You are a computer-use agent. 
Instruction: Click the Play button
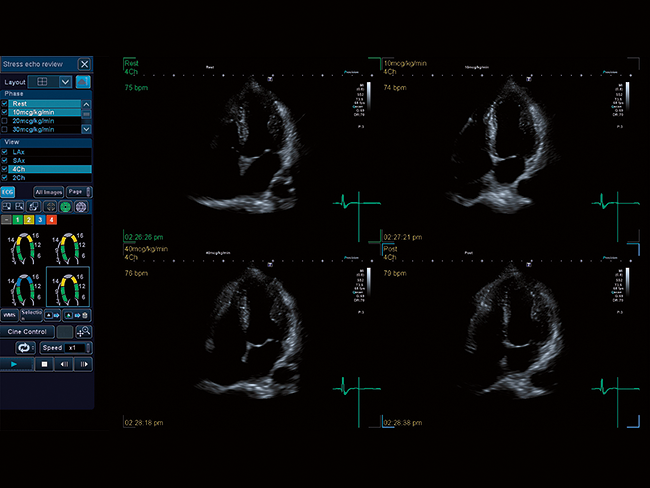(16, 364)
